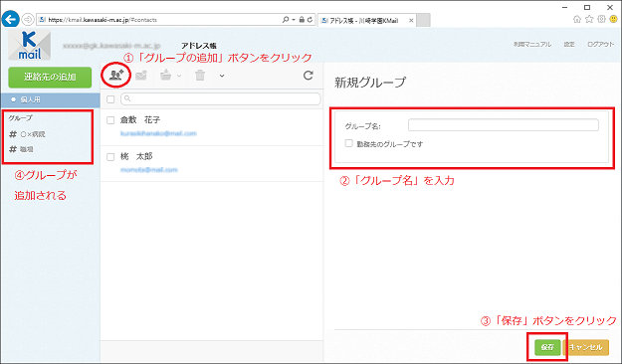Click the trash delete contact icon
622x364 pixels.
pos(200,75)
